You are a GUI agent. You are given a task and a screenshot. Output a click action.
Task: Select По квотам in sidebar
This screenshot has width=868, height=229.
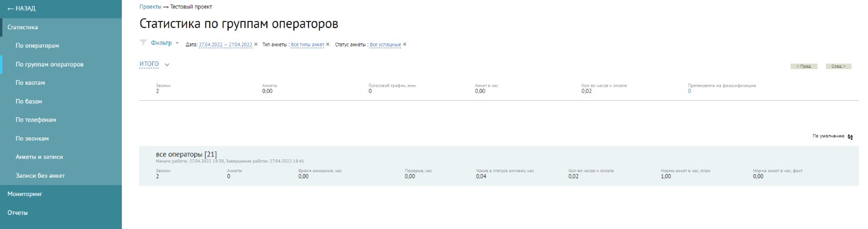pos(61,82)
